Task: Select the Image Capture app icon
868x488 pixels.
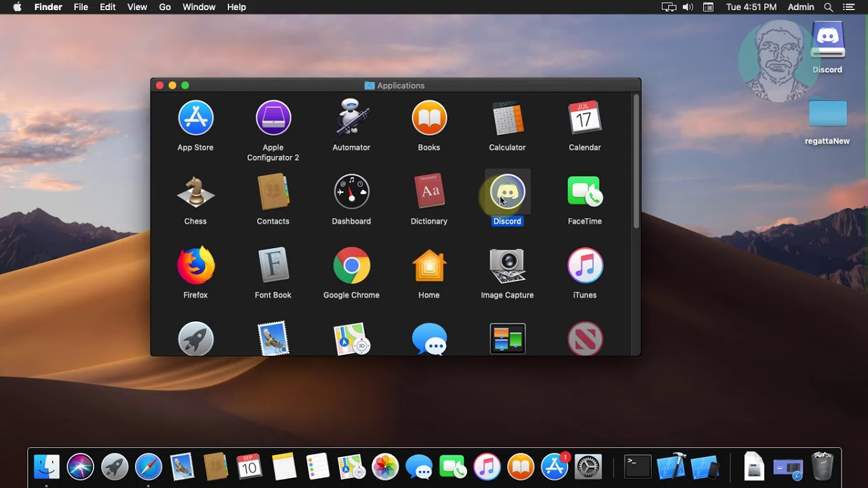Action: [x=507, y=266]
